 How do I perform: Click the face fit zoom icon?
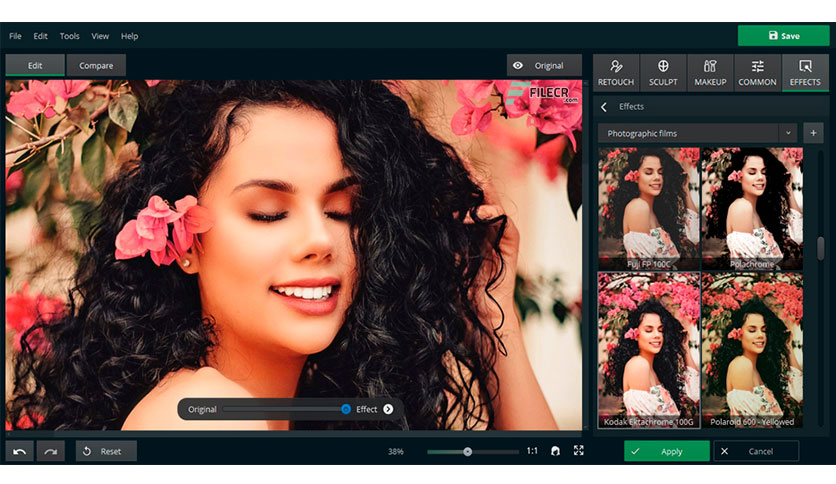555,451
